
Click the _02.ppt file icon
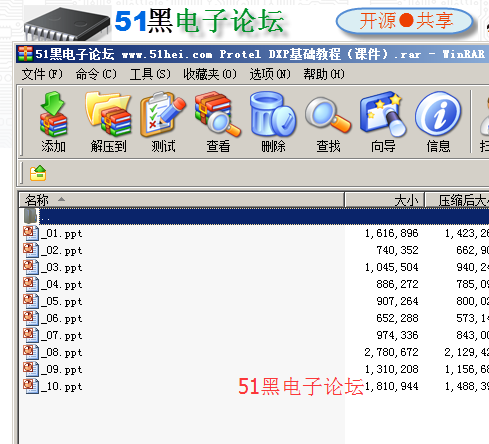31,250
